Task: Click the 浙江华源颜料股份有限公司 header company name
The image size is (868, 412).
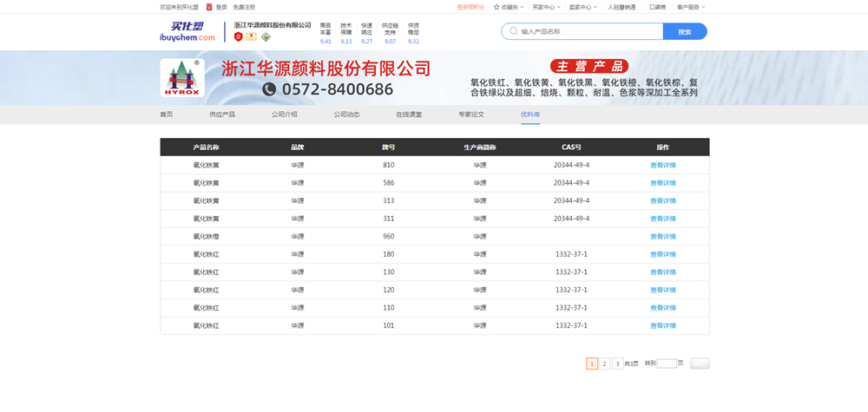Action: pyautogui.click(x=273, y=25)
